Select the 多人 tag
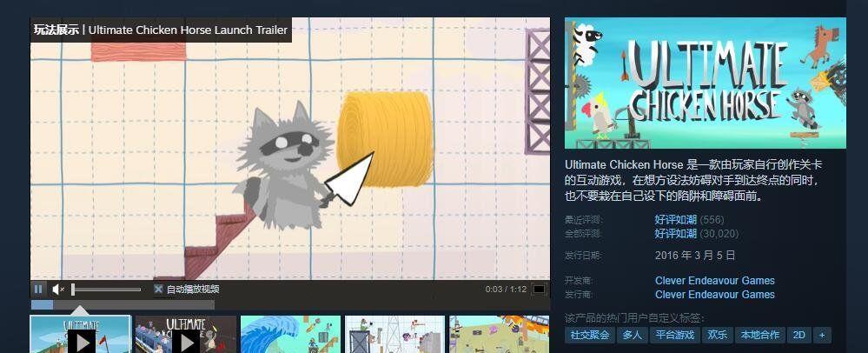Image resolution: width=868 pixels, height=353 pixels. point(633,335)
